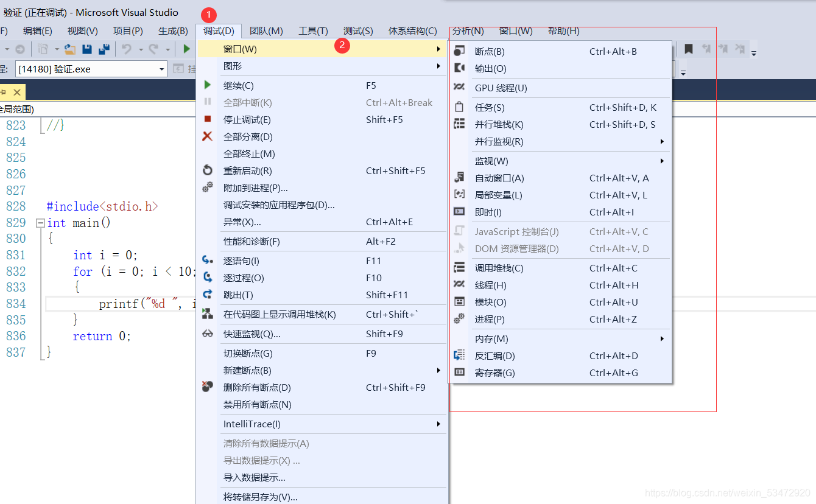Open the Redo history dropdown arrow
The image size is (816, 504).
(167, 49)
